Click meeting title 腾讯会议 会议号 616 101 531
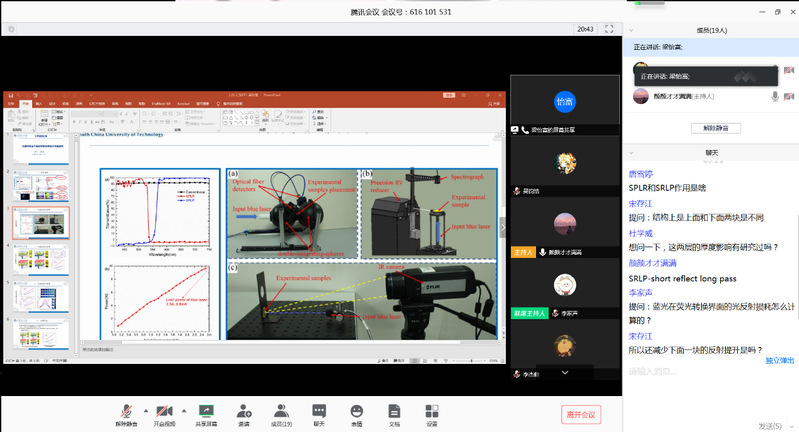The image size is (799, 432). [x=401, y=12]
